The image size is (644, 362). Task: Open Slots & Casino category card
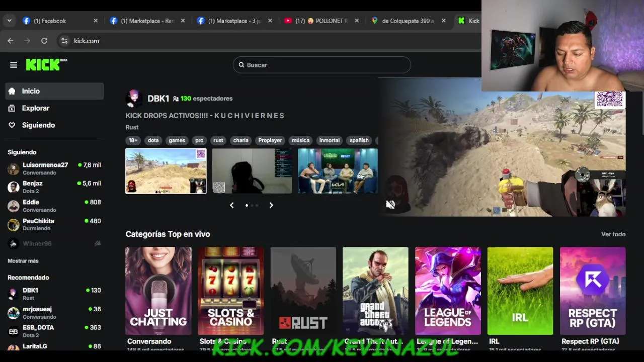231,291
